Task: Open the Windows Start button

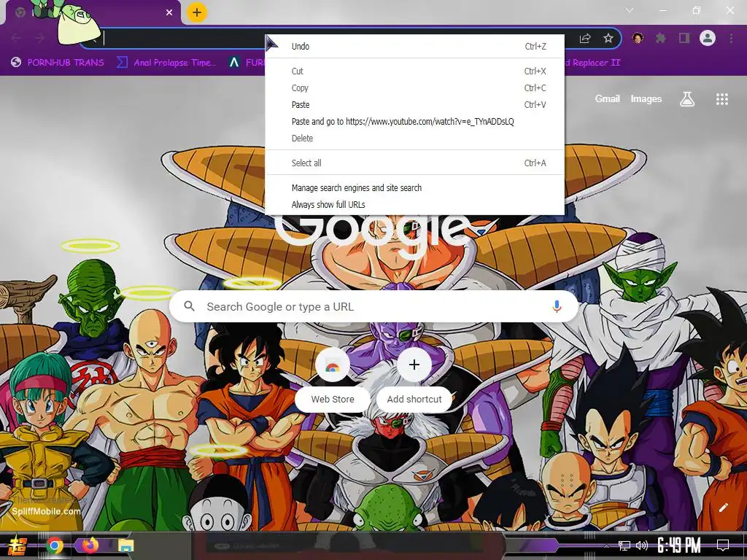Action: point(16,545)
